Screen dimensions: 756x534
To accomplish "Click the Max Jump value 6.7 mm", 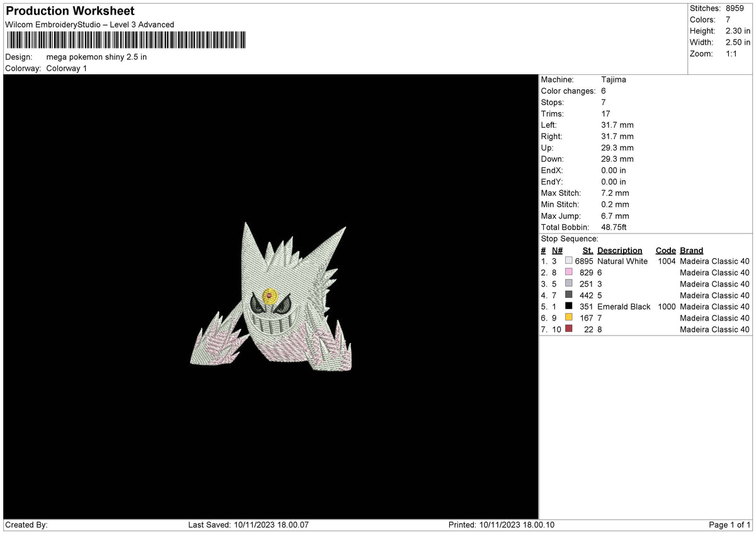I will (615, 215).
